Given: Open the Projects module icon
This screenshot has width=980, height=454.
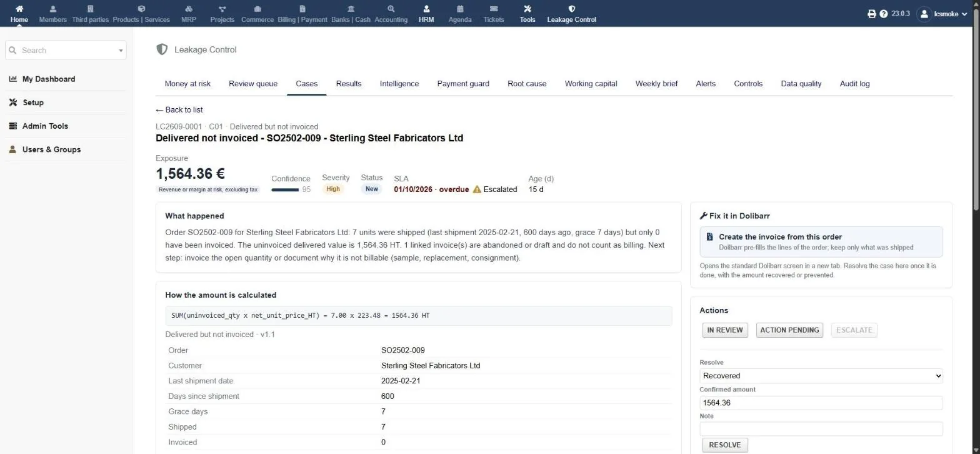Looking at the screenshot, I should pos(222,9).
